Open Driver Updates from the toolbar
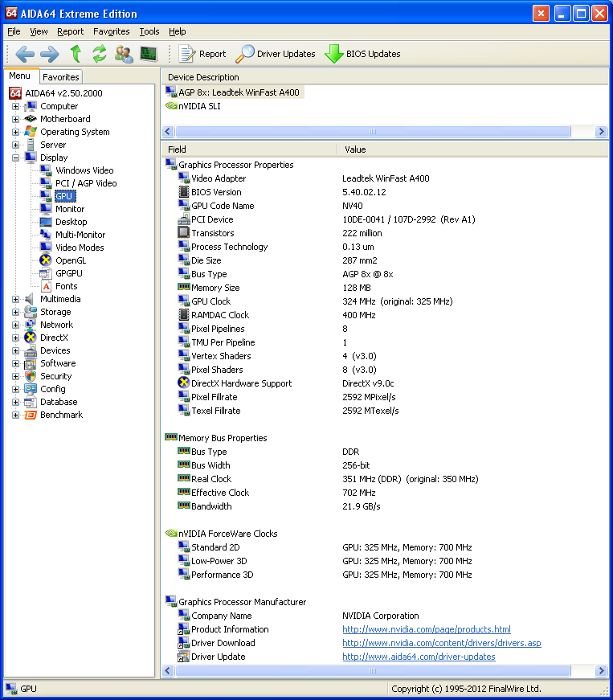Screen dimensions: 613x700 276,54
